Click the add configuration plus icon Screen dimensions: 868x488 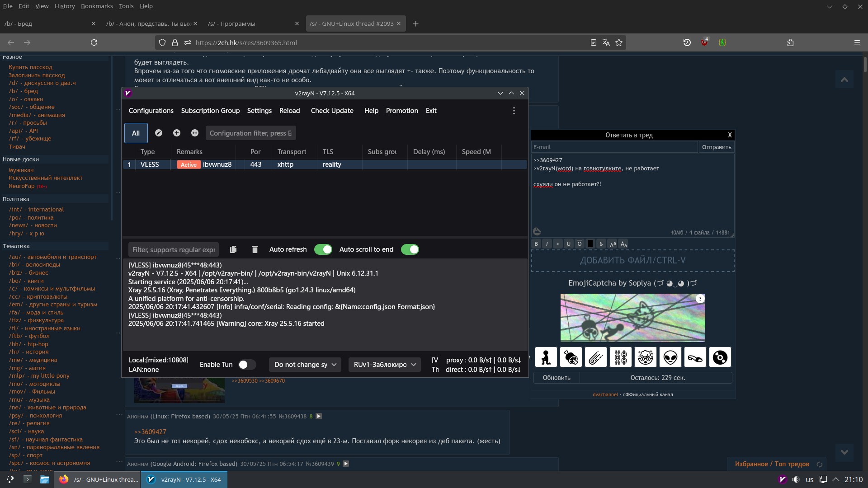click(x=176, y=133)
